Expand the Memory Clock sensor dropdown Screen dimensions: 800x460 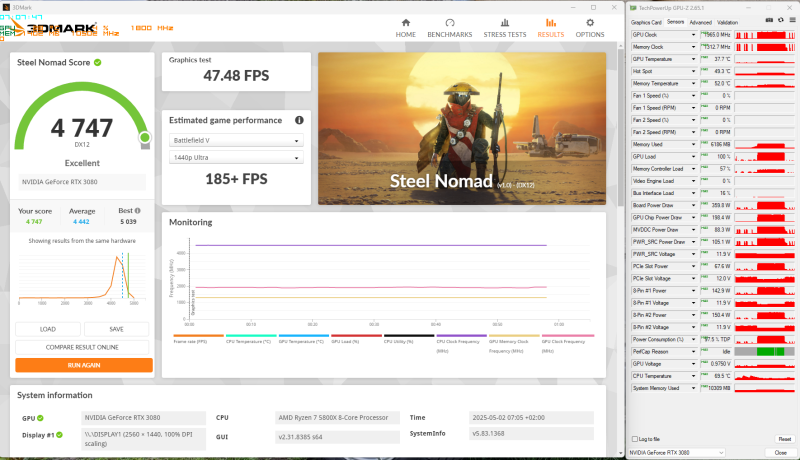coord(693,47)
